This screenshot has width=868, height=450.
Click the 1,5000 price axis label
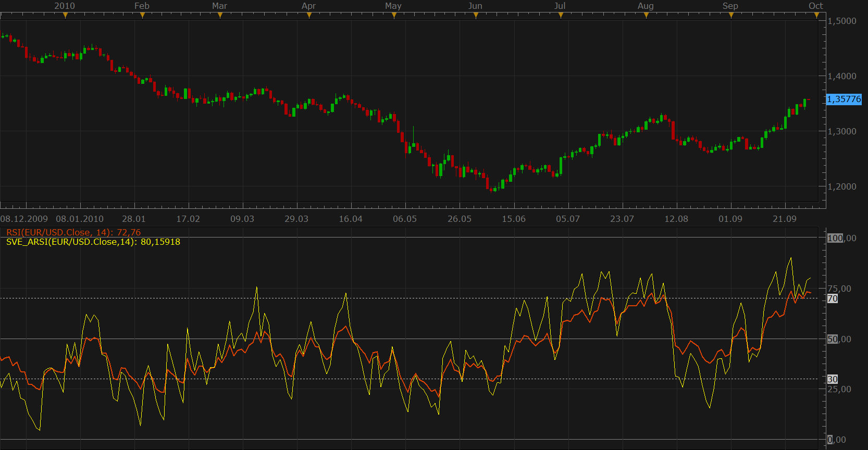(x=842, y=21)
